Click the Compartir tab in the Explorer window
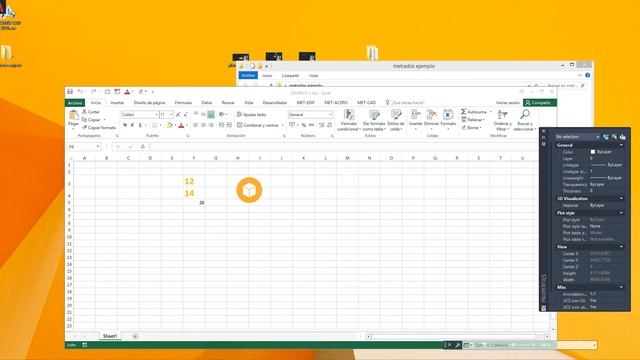 click(x=290, y=76)
